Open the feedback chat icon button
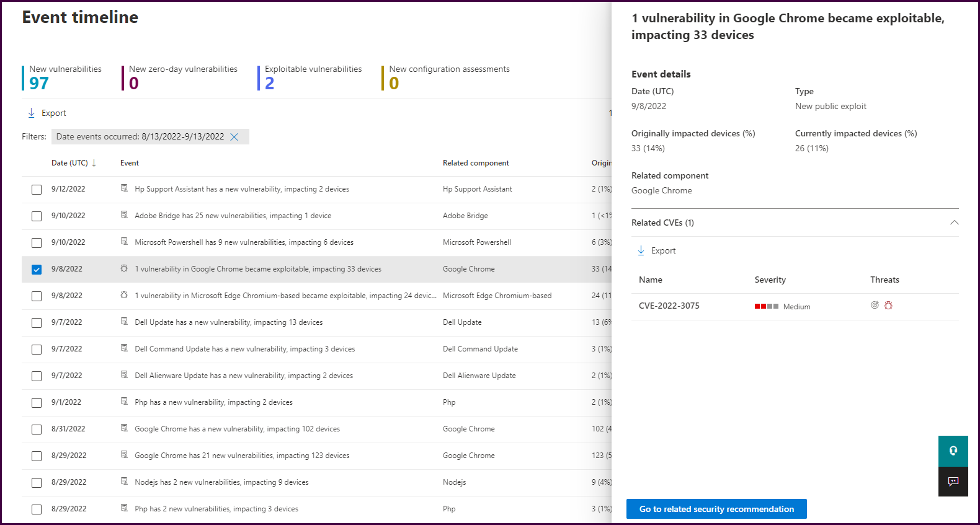This screenshot has height=525, width=980. pos(953,482)
